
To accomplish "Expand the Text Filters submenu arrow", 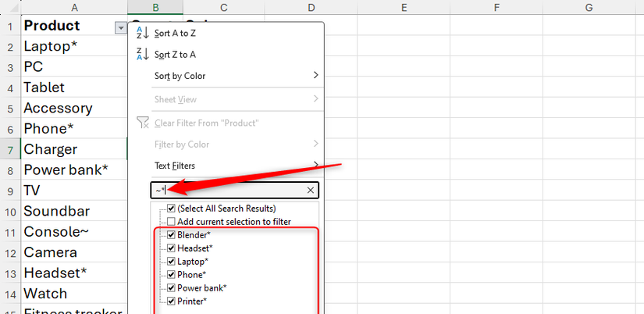I will (315, 166).
